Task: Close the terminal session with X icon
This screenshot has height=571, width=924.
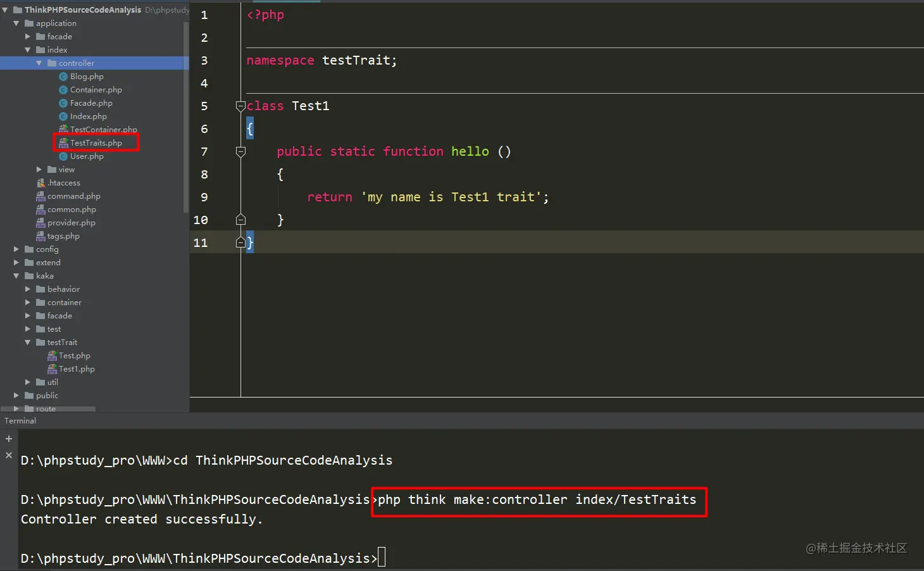Action: point(9,455)
